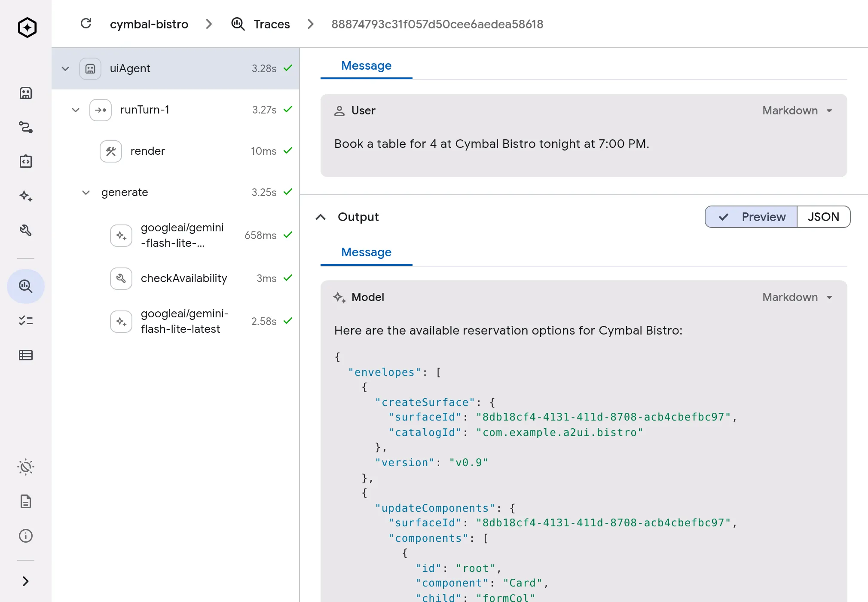
Task: Switch output view to JSON
Action: point(823,217)
